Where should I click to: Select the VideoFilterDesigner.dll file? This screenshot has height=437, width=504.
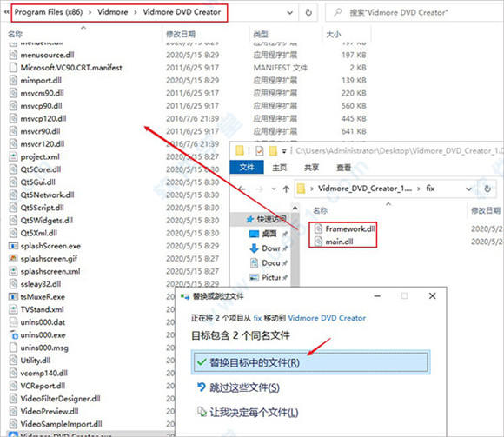(60, 399)
